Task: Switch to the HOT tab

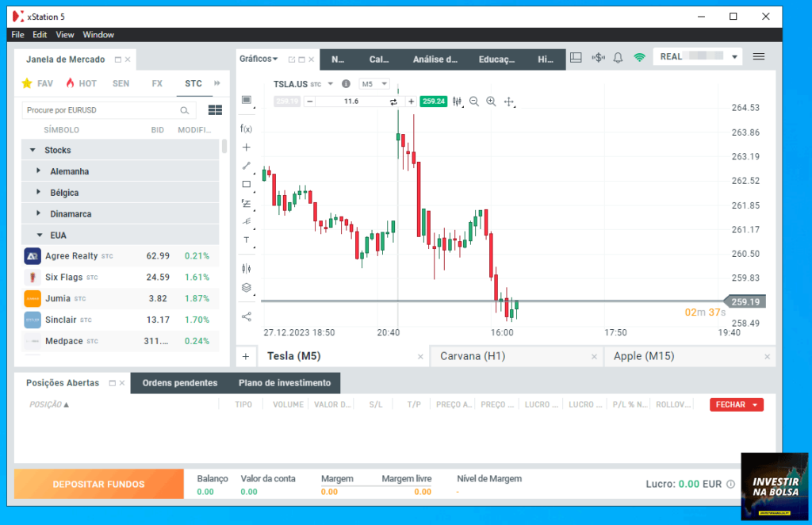Action: (82, 83)
